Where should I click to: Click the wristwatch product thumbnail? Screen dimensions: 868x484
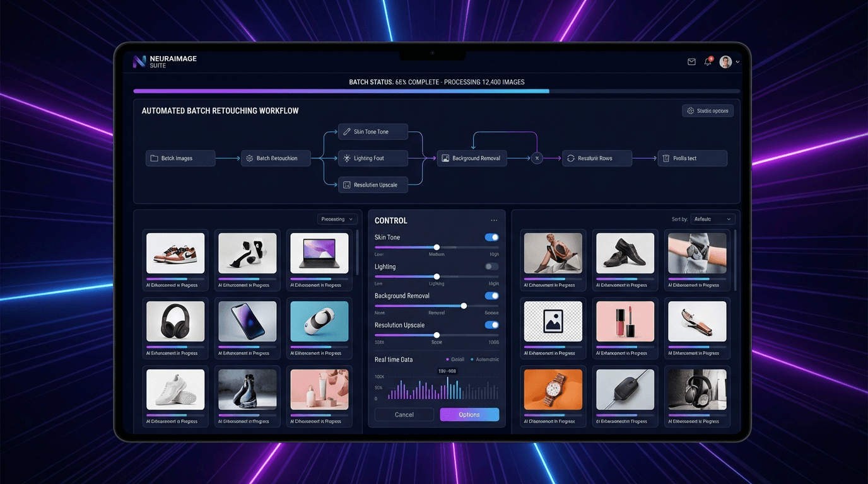pyautogui.click(x=553, y=389)
